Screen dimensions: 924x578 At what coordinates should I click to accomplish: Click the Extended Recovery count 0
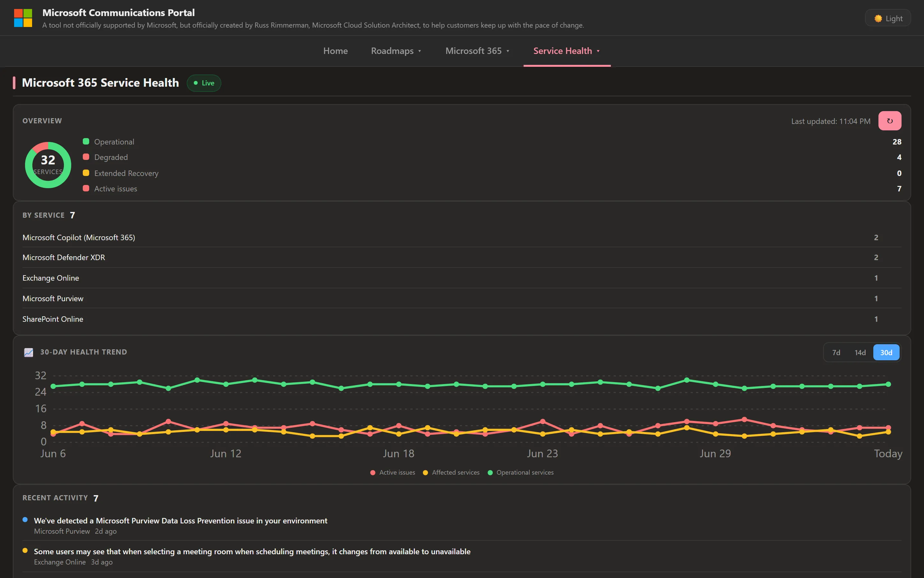tap(899, 173)
